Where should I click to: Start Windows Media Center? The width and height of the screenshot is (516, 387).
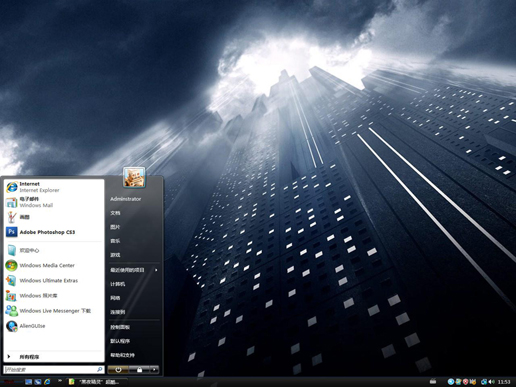(x=54, y=265)
